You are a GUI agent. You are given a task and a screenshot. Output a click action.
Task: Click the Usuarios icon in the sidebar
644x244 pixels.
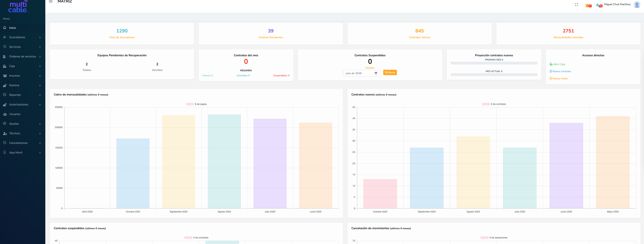[5, 114]
